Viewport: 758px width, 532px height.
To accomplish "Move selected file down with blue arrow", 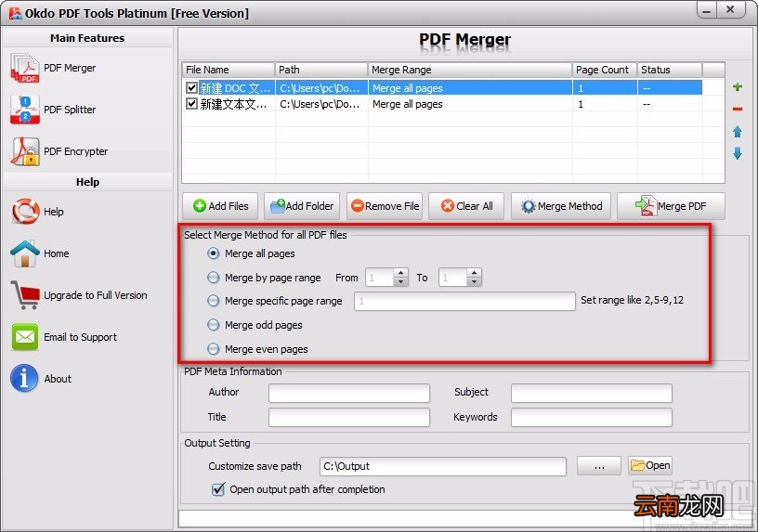I will coord(738,153).
